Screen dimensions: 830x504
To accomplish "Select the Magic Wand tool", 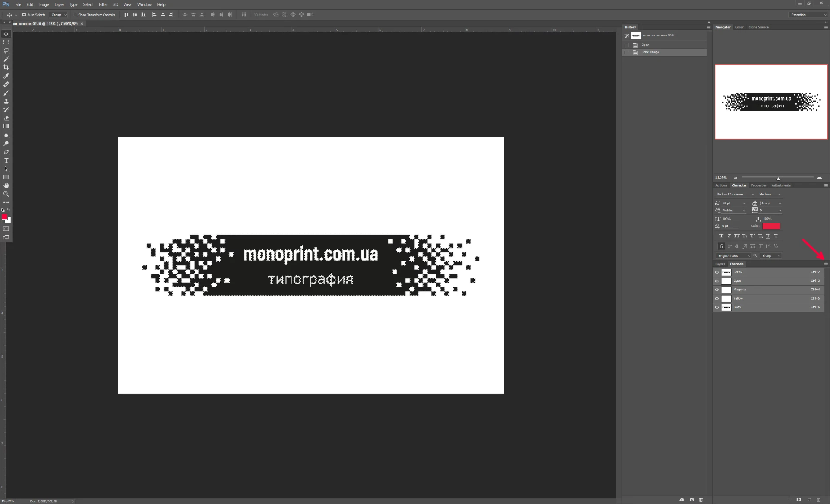I will [6, 59].
